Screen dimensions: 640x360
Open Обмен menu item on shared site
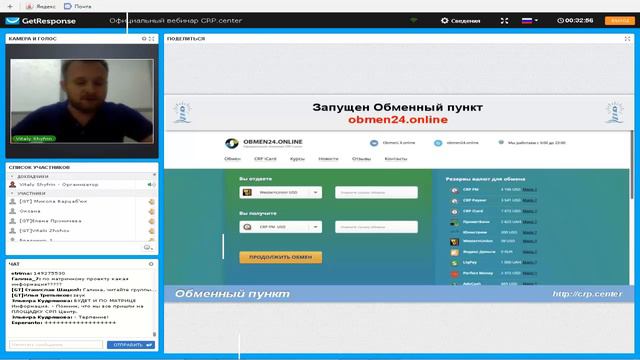(232, 159)
